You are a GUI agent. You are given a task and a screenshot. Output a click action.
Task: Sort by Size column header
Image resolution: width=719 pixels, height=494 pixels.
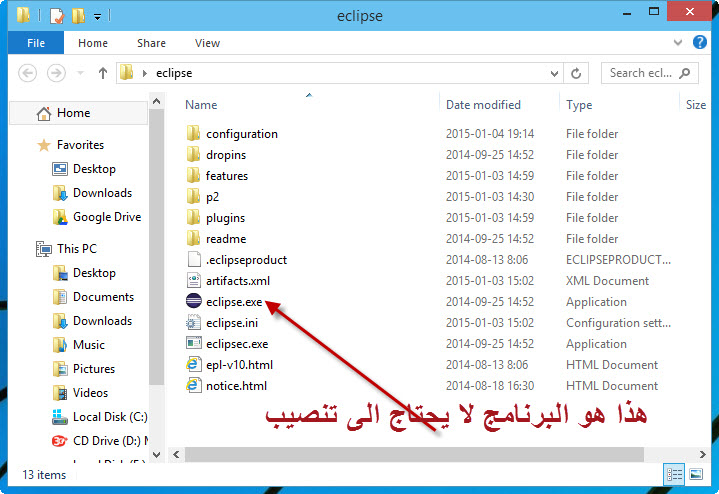[696, 105]
